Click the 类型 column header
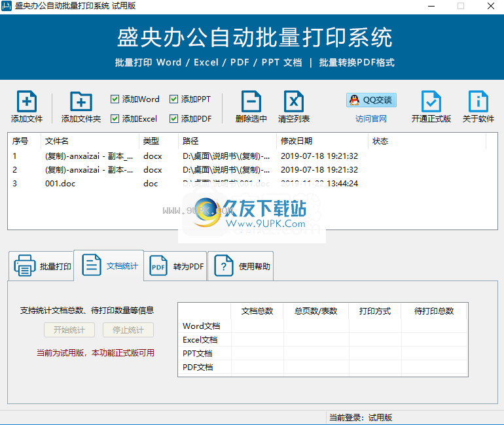The height and width of the screenshot is (425, 504). 159,141
